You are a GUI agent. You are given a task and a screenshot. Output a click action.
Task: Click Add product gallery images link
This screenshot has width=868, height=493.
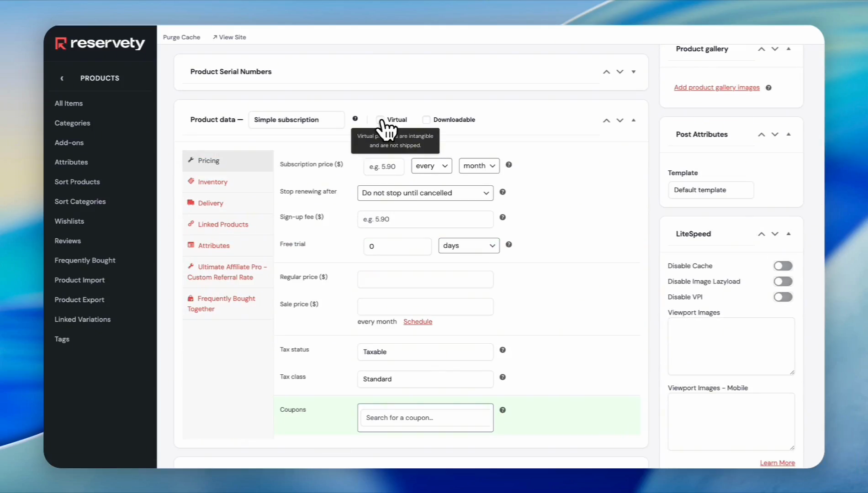[x=716, y=88]
